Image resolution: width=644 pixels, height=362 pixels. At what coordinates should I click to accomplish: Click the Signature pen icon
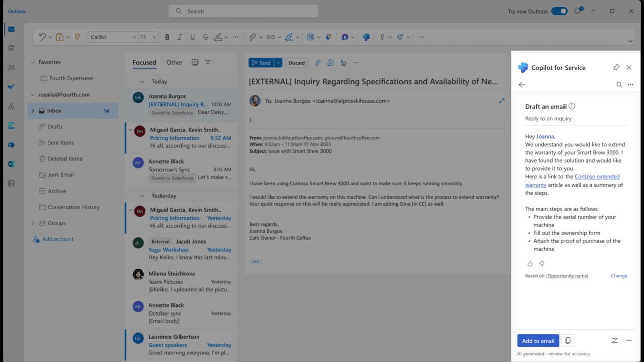click(x=289, y=37)
